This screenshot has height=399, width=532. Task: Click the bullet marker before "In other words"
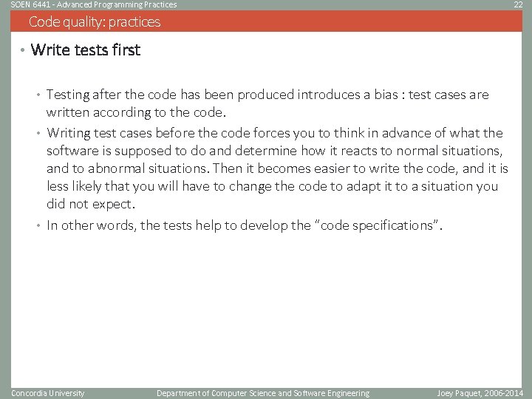coord(40,226)
